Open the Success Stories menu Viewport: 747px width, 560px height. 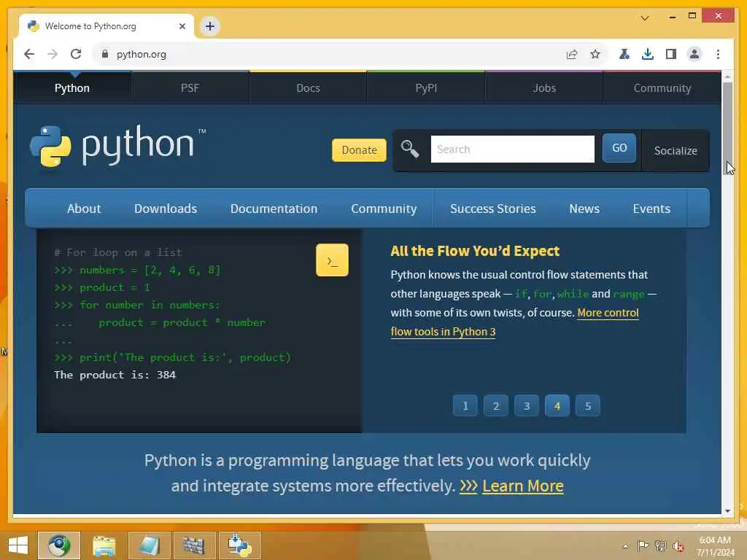[492, 209]
